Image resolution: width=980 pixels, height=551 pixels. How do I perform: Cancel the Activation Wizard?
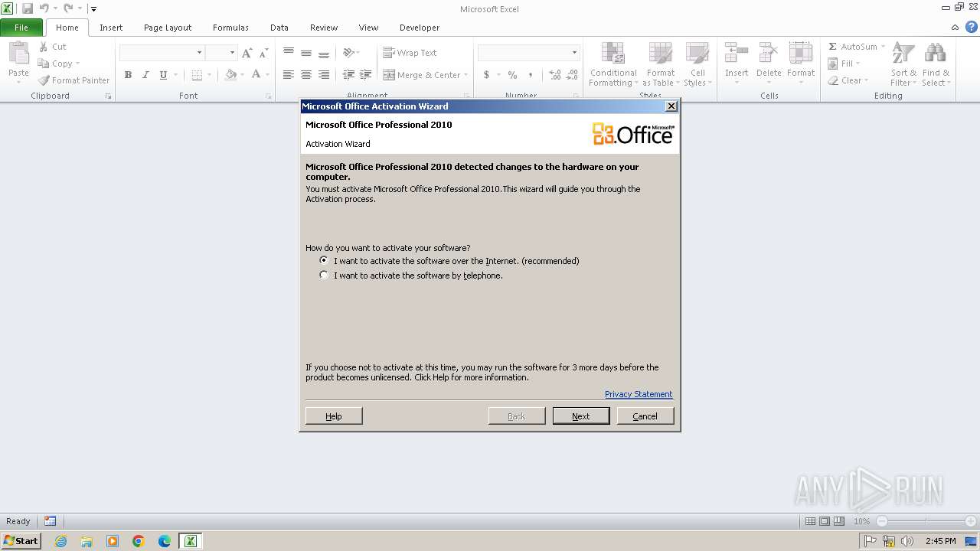click(645, 416)
